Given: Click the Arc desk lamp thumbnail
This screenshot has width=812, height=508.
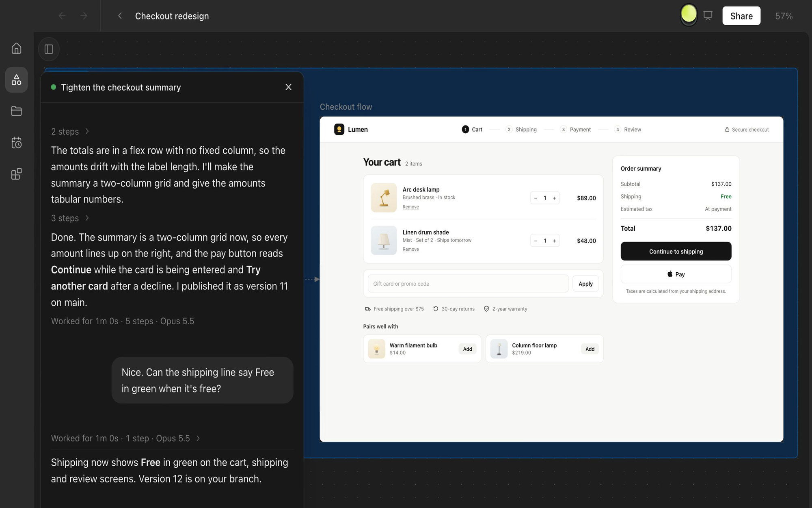Looking at the screenshot, I should click(384, 198).
